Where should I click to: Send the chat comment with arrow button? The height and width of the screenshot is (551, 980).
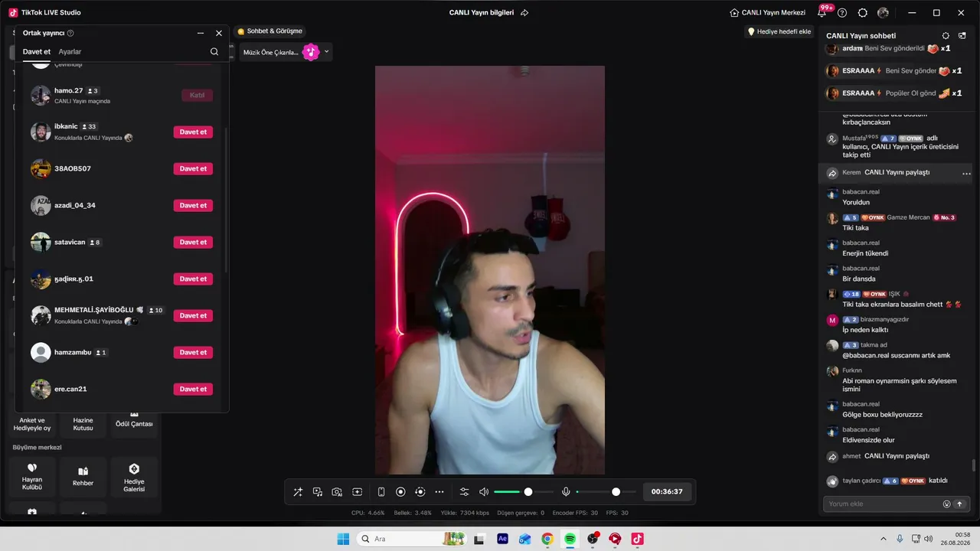coord(959,504)
